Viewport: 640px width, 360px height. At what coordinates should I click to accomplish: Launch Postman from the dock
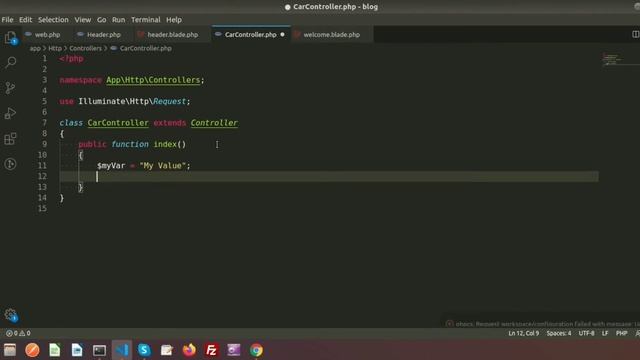point(32,350)
